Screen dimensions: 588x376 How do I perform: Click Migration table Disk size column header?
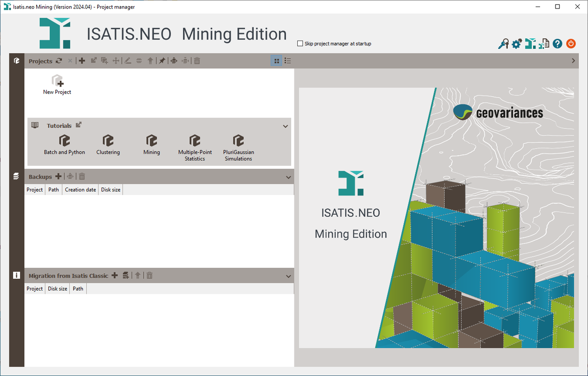(58, 289)
